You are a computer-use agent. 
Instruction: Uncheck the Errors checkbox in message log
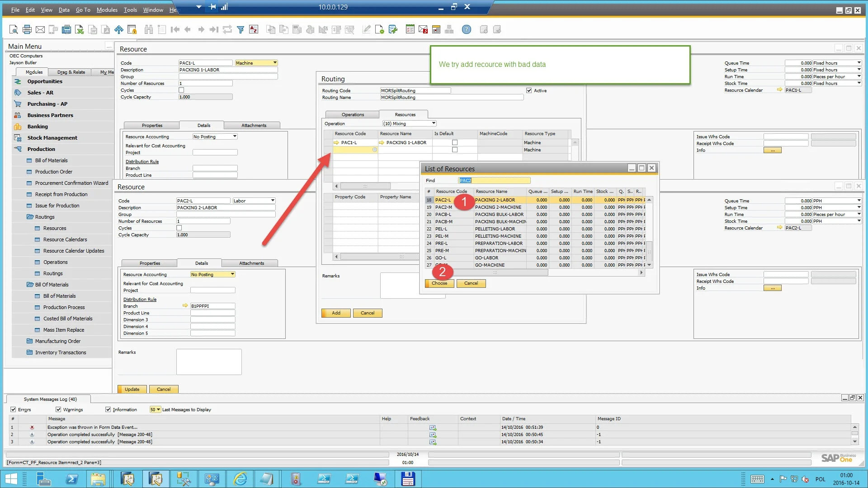click(x=13, y=409)
